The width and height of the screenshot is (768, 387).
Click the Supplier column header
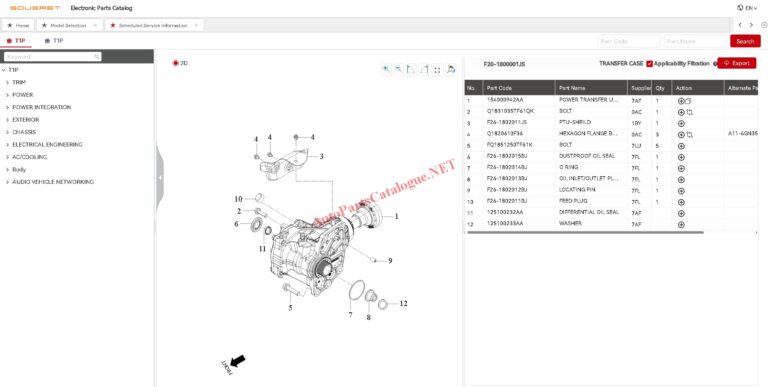[x=640, y=88]
